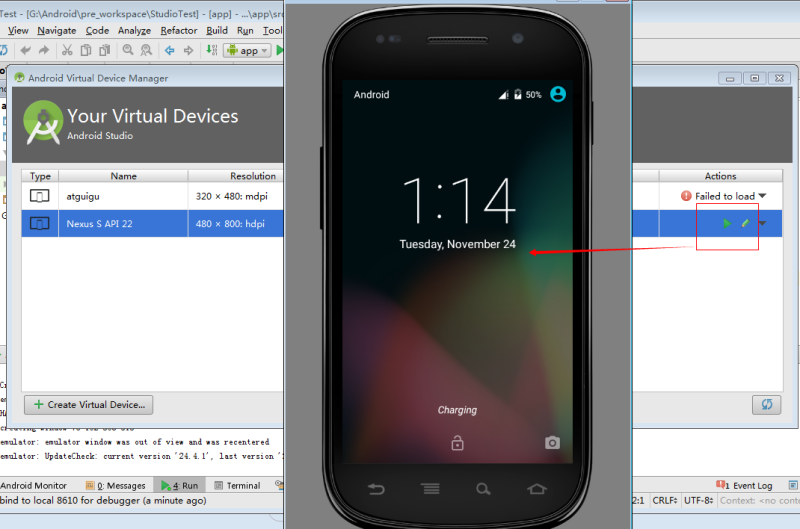The image size is (800, 529).
Task: Refresh the virtual devices list
Action: pos(766,405)
